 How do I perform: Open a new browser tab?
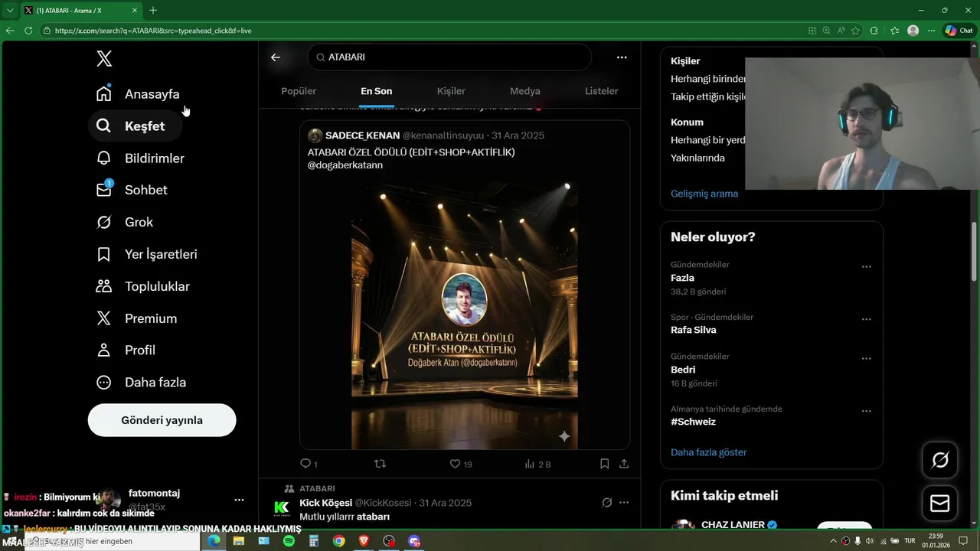[x=153, y=10]
